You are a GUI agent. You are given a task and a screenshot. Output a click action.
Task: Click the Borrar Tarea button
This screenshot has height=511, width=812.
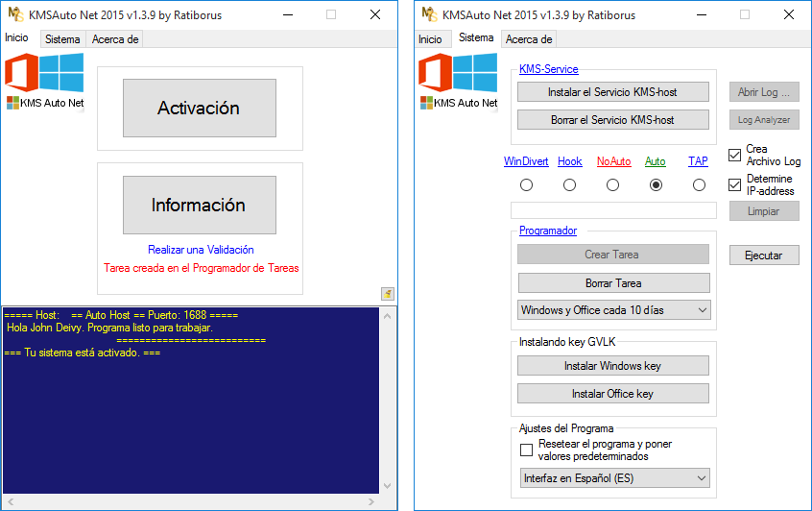[614, 283]
